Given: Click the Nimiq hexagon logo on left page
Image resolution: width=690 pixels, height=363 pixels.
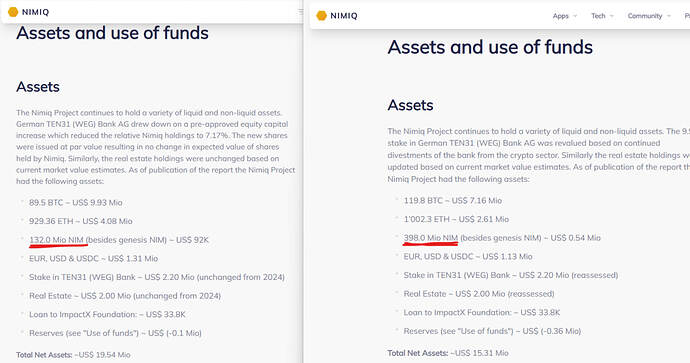Looking at the screenshot, I should click(x=13, y=12).
